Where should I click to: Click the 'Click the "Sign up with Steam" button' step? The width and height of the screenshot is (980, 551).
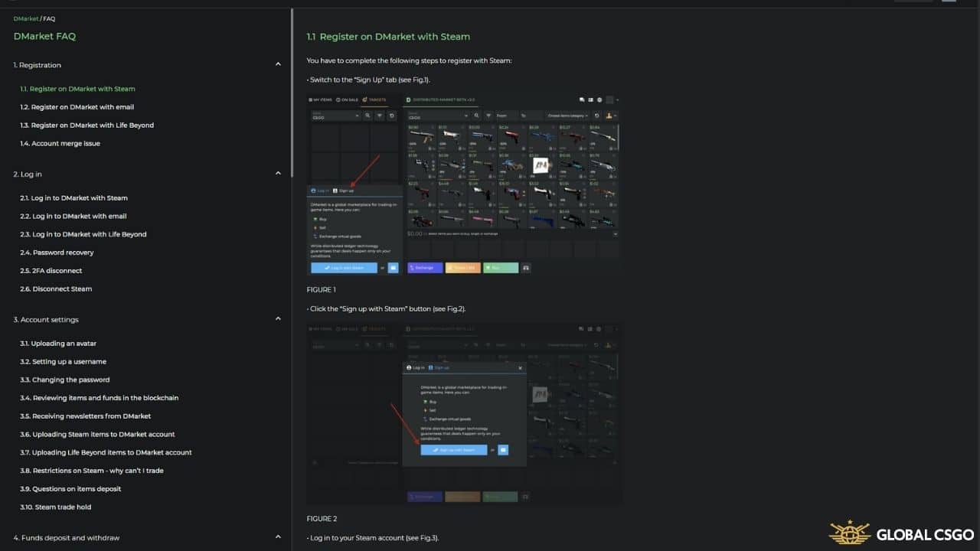(386, 308)
